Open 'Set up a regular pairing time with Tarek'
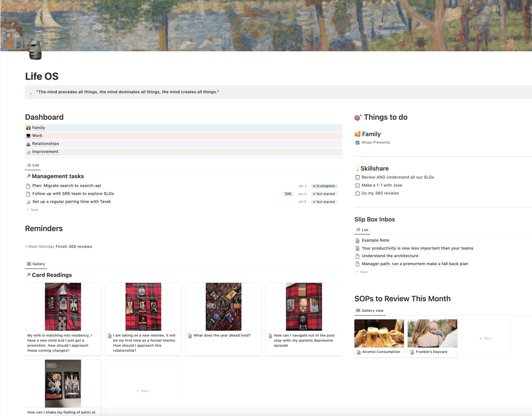The width and height of the screenshot is (532, 416). (72, 202)
